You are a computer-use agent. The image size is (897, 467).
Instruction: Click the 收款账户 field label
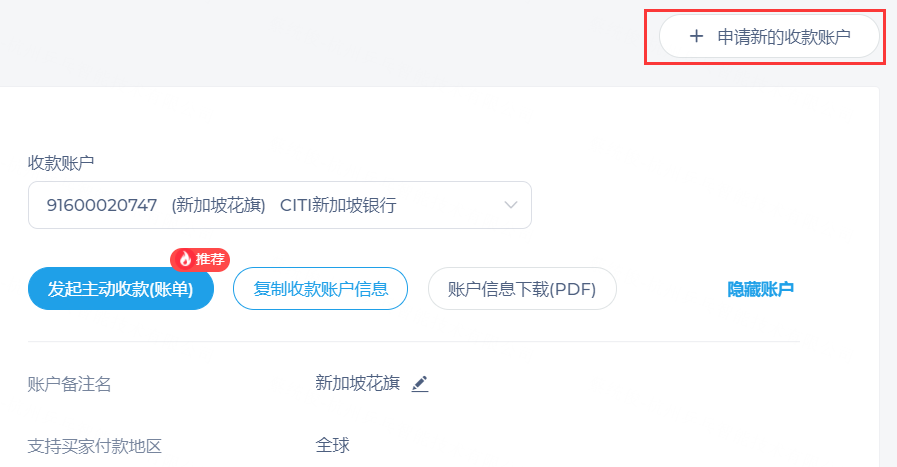click(x=61, y=163)
